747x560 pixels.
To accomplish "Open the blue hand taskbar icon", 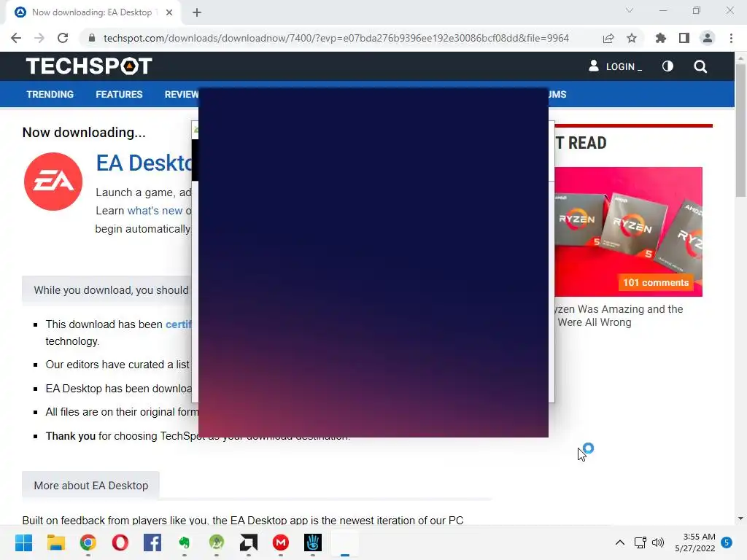I will tap(313, 542).
